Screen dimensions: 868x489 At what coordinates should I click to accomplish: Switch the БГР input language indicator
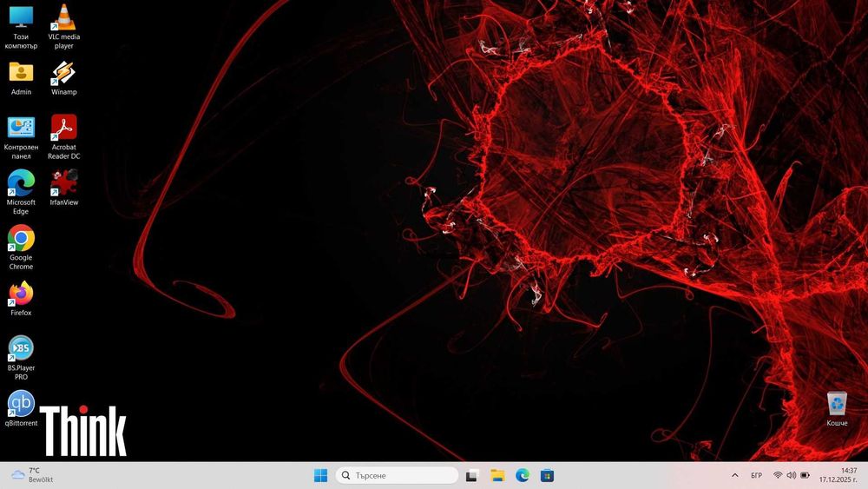click(x=756, y=475)
